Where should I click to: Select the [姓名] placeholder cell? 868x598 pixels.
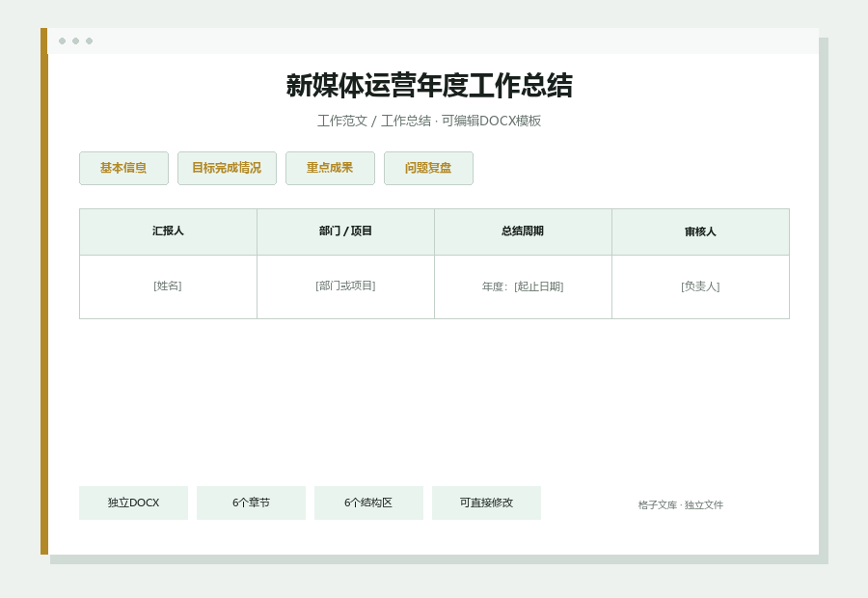click(168, 286)
